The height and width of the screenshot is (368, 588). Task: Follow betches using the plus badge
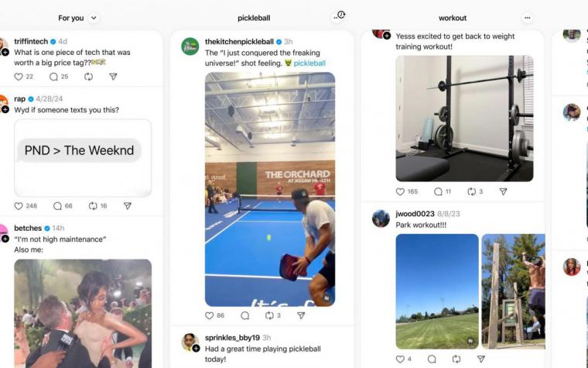(5, 239)
